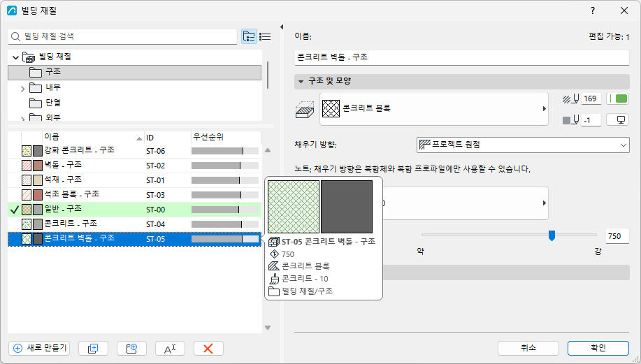Click the material list scroll up arrow

pyautogui.click(x=268, y=150)
